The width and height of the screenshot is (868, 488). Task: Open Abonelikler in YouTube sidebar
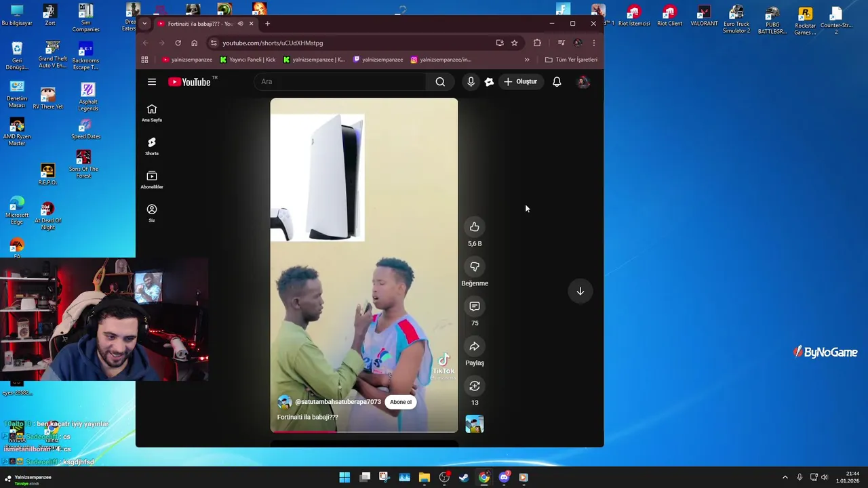coord(152,180)
